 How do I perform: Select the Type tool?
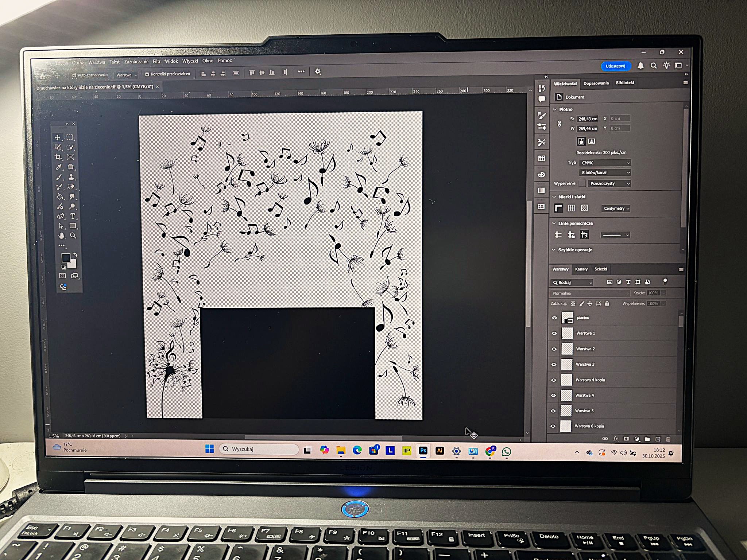coord(73,216)
